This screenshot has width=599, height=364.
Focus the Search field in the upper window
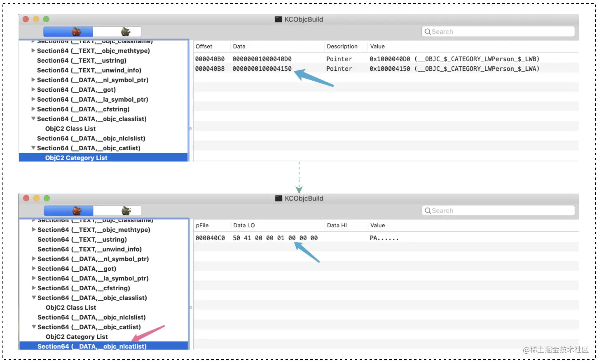pos(498,32)
